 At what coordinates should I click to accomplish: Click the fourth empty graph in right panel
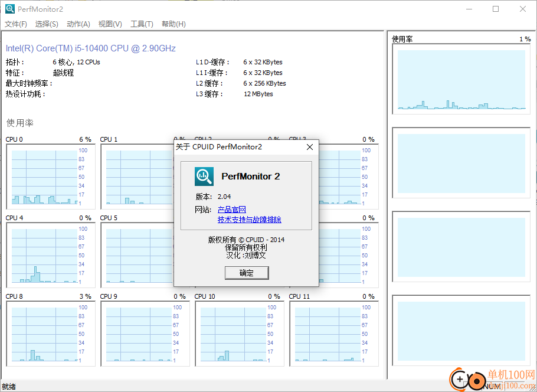(x=461, y=331)
